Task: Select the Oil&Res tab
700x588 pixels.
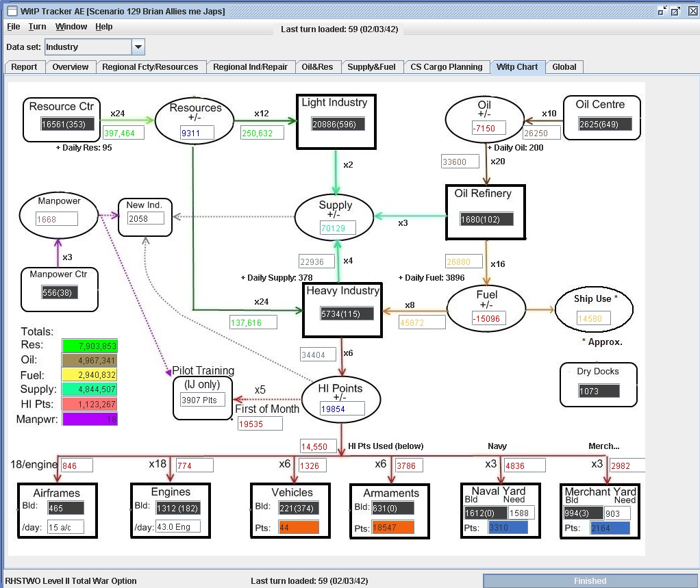Action: 317,67
